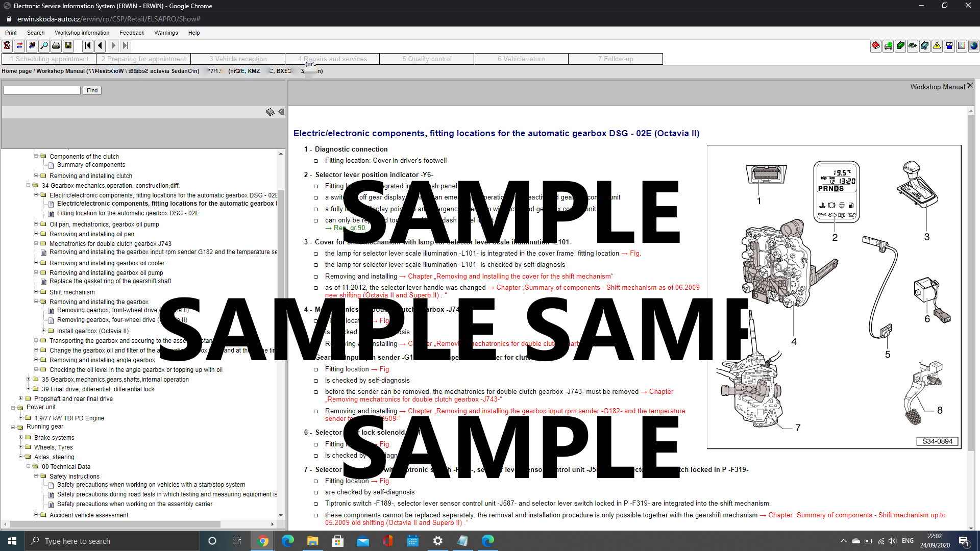Click the yellow electrical warning triangle icon
Viewport: 980px width, 551px height.
[x=937, y=46]
